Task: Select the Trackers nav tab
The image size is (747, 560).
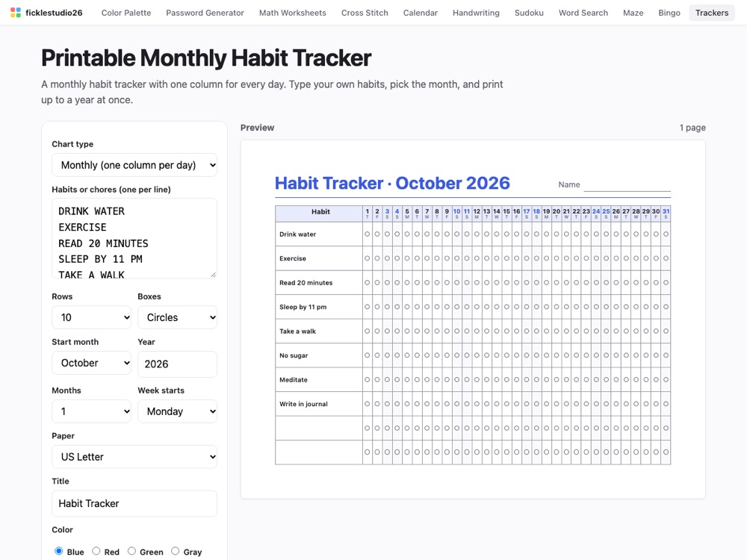Action: pyautogui.click(x=712, y=13)
